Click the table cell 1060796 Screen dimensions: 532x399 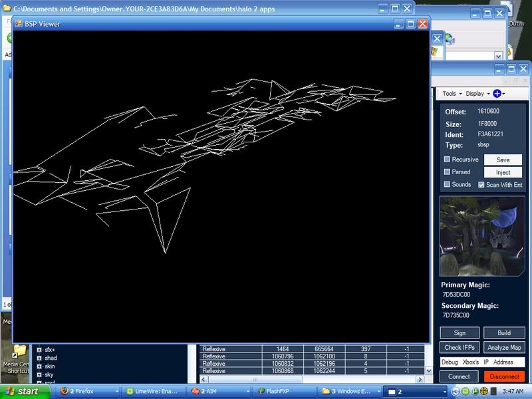pos(282,356)
